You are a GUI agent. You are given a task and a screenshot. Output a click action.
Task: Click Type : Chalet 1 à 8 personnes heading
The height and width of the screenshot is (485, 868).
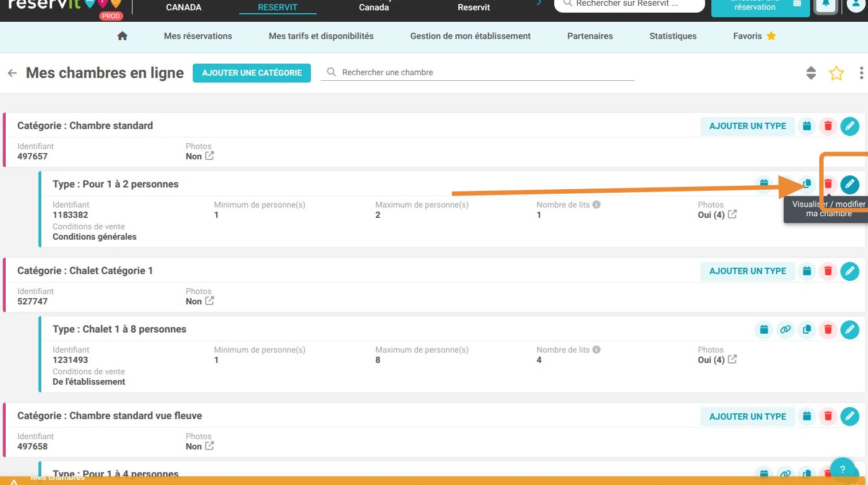click(119, 329)
